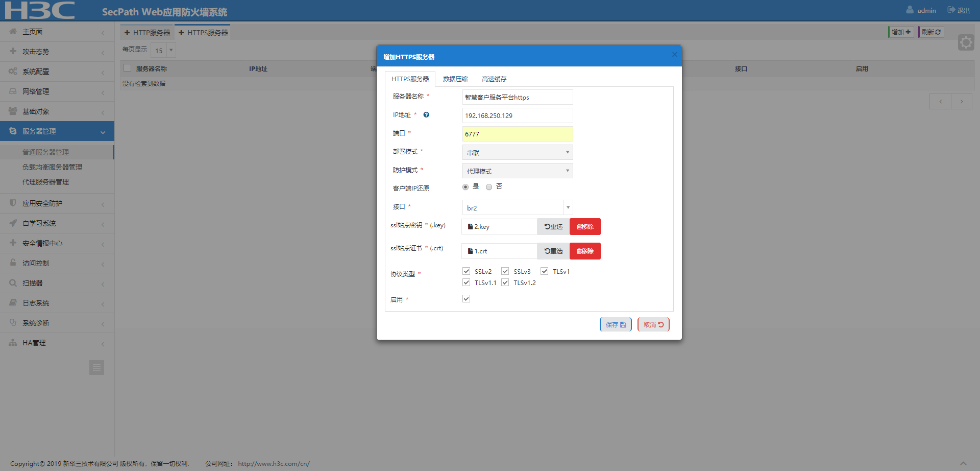This screenshot has height=471, width=980.
Task: Click the 取消 cancel button
Action: tap(653, 324)
